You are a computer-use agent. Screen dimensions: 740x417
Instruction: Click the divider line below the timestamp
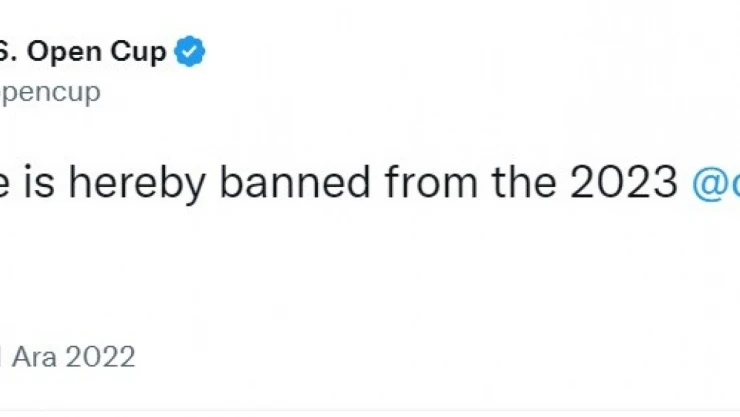click(x=370, y=409)
